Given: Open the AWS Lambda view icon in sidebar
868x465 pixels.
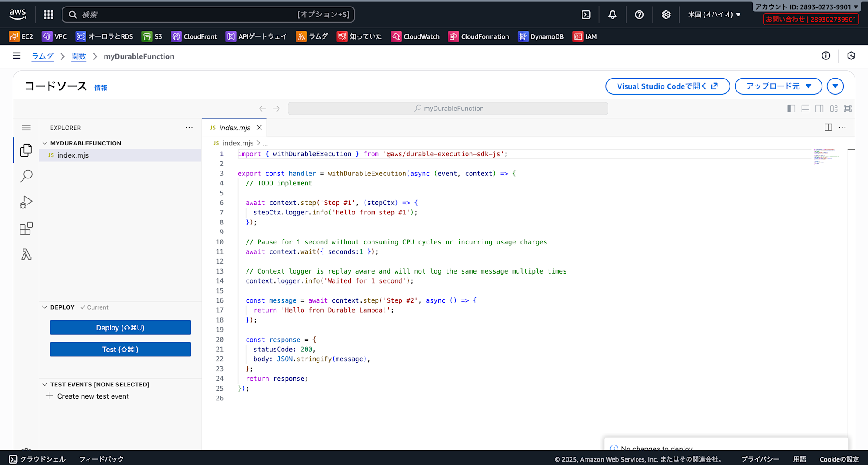Looking at the screenshot, I should tap(26, 254).
